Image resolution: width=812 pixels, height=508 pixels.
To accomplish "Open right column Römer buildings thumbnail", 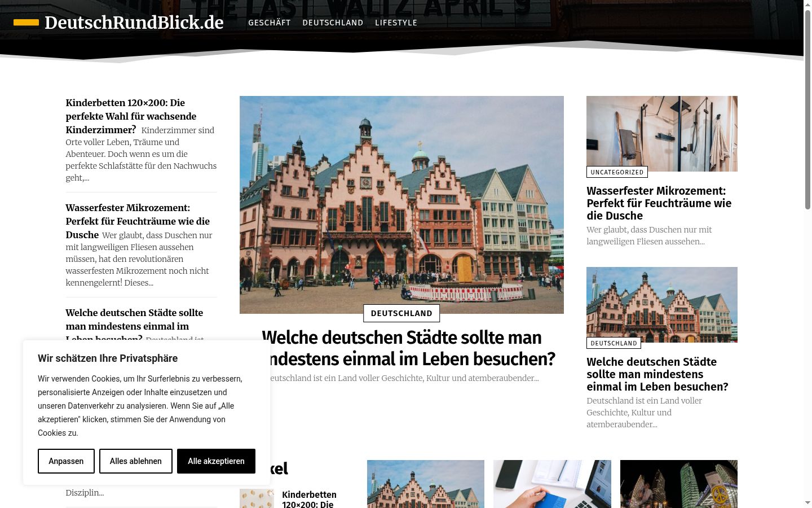I will tap(662, 305).
